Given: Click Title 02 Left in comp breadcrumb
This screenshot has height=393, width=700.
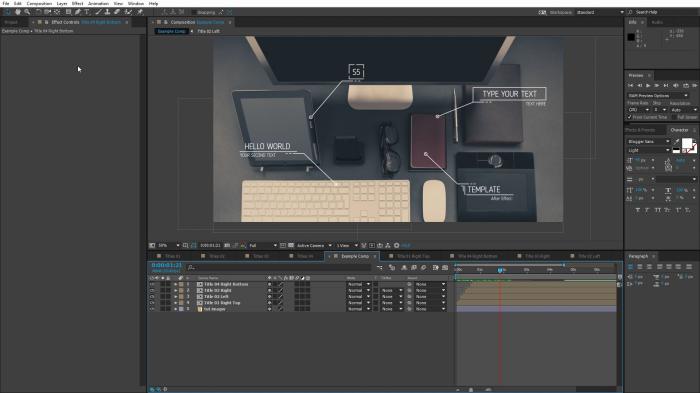Looking at the screenshot, I should pyautogui.click(x=208, y=31).
